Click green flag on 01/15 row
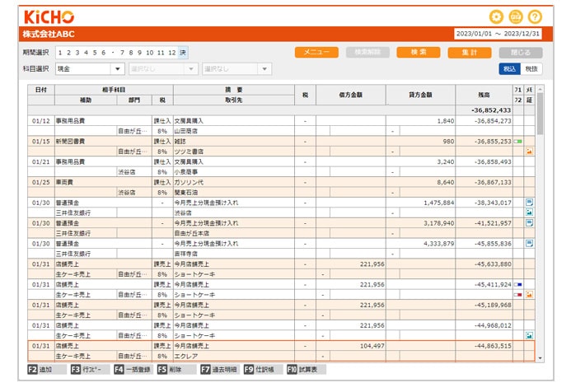 [x=518, y=142]
